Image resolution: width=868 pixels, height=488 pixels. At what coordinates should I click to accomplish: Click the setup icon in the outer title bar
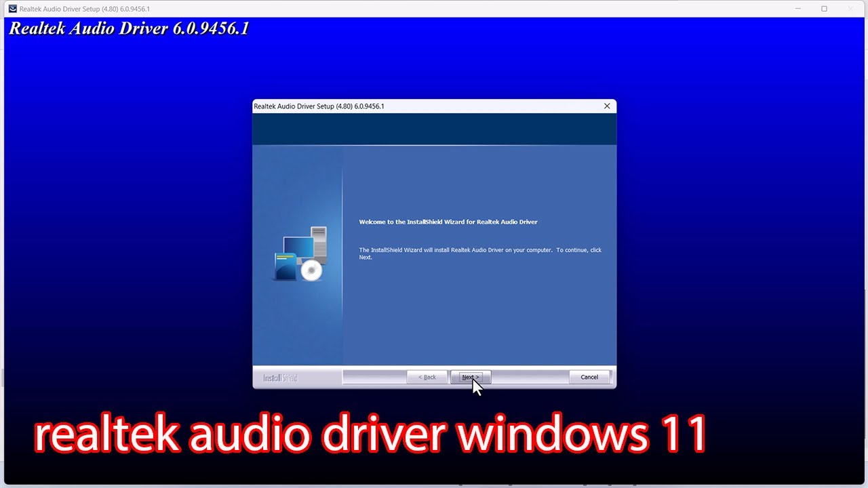[12, 9]
